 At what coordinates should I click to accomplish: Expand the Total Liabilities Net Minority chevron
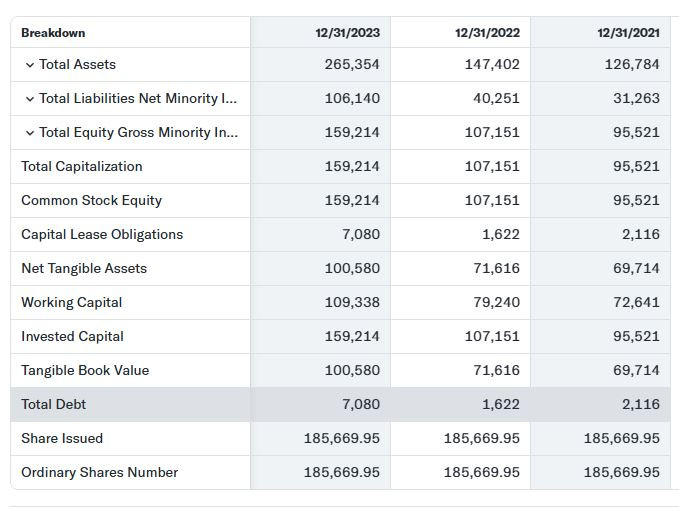[x=29, y=99]
